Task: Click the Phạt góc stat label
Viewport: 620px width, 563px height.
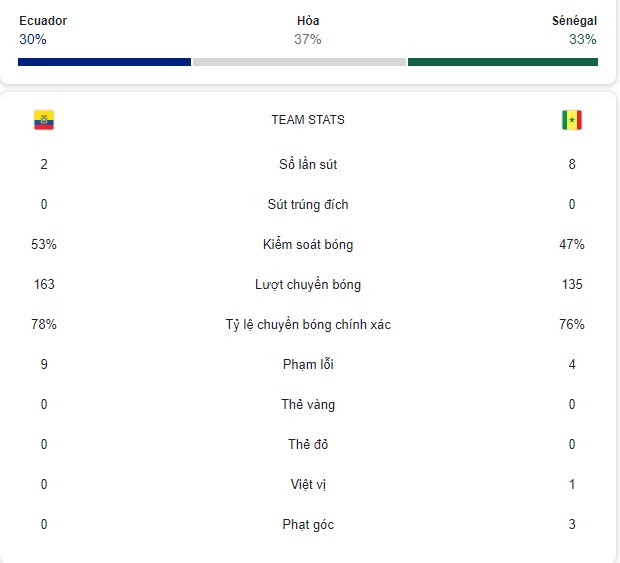Action: tap(308, 525)
